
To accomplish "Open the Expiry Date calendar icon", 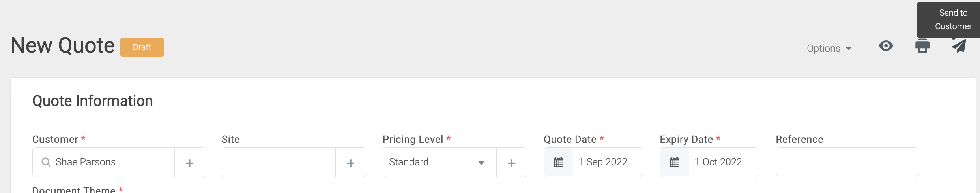I will click(x=675, y=162).
